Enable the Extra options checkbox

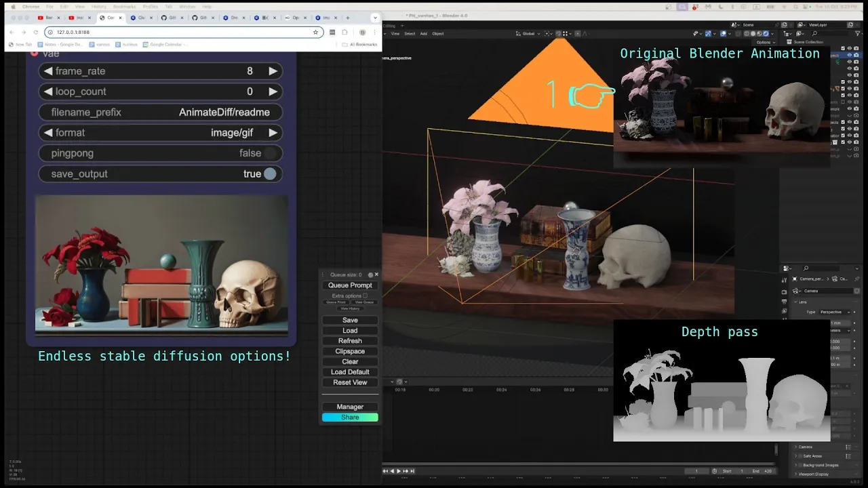tap(365, 296)
